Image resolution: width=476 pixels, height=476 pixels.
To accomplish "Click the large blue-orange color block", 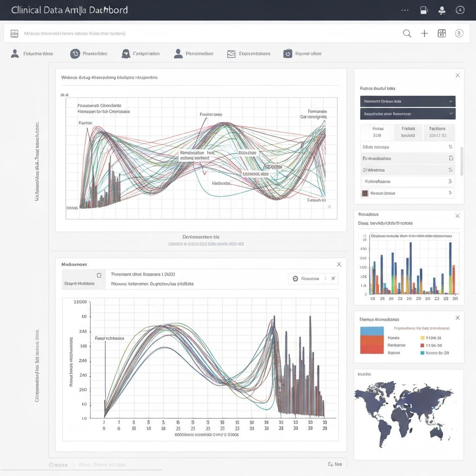I will coord(372,340).
